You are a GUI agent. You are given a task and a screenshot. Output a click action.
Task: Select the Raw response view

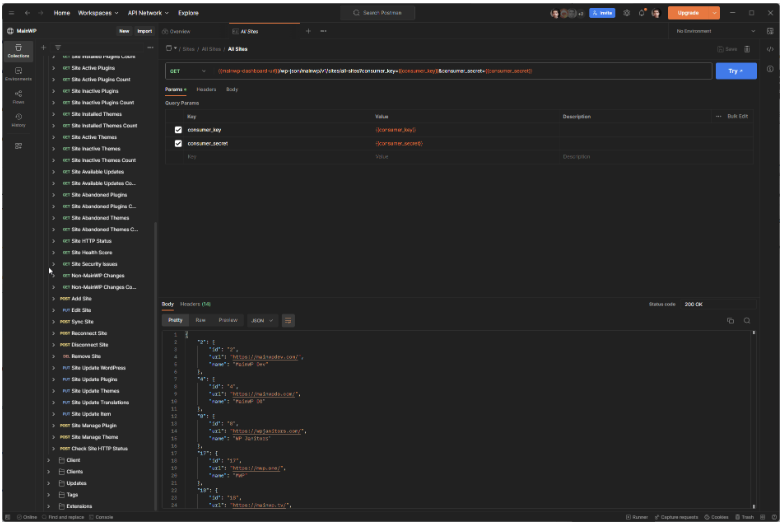pos(200,320)
